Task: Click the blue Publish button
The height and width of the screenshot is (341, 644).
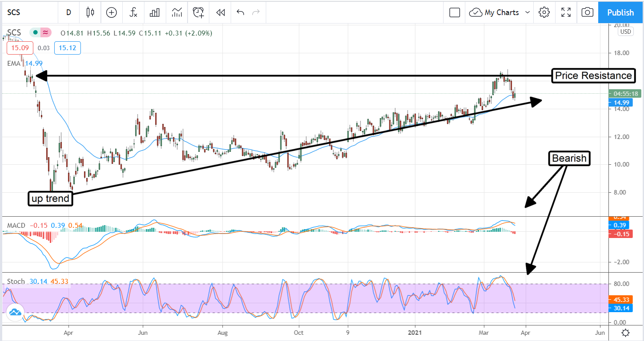Action: [x=620, y=12]
